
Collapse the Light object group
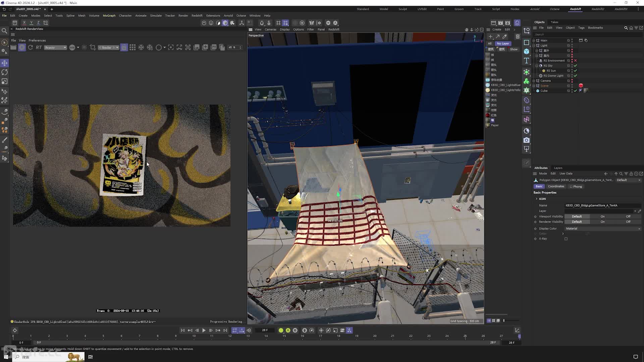point(534,46)
